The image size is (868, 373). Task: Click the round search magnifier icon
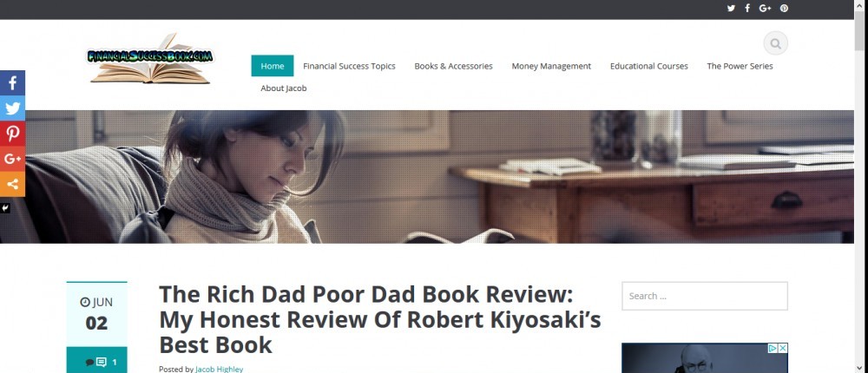tap(775, 43)
